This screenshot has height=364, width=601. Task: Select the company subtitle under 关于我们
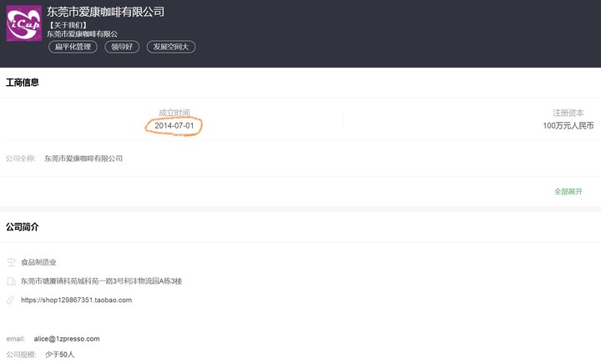coord(82,34)
